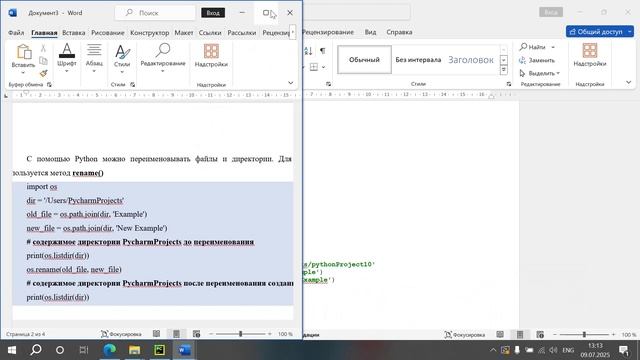This screenshot has width=640, height=360.
Task: Click the Paste (Вставить) icon in front window
Action: click(x=23, y=52)
